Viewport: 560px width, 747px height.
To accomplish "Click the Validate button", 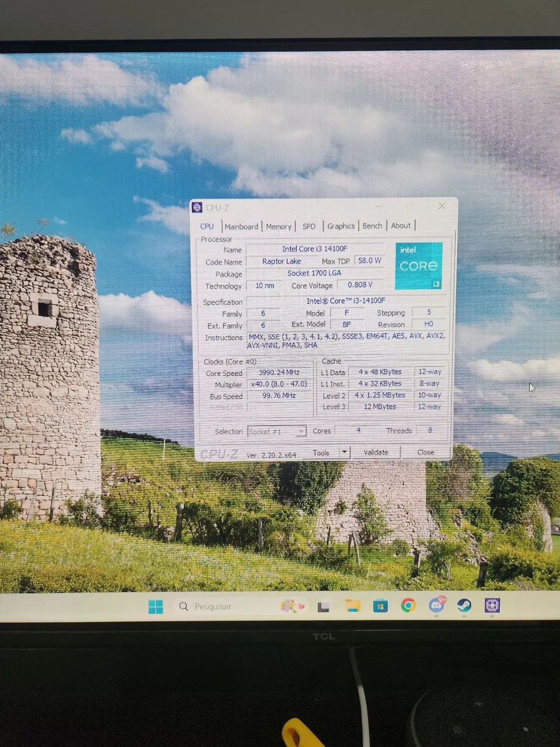I will tap(376, 452).
